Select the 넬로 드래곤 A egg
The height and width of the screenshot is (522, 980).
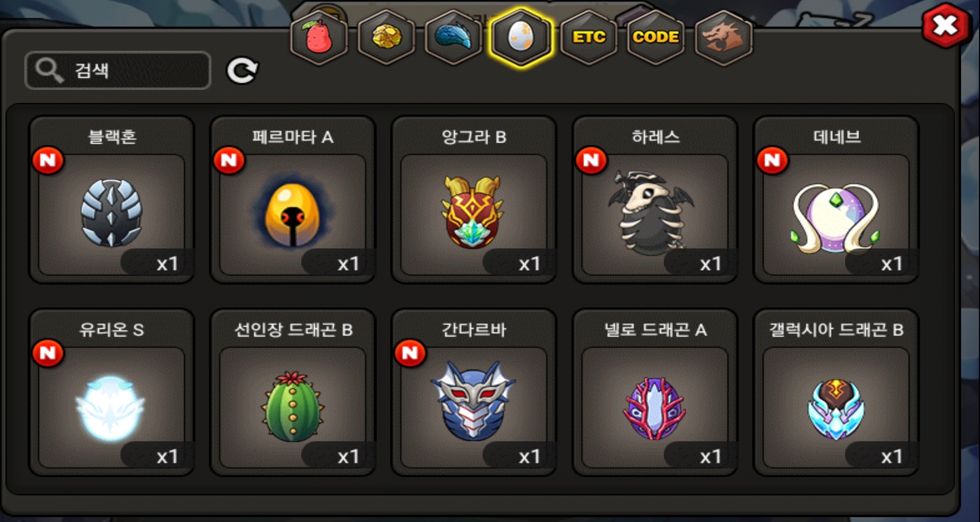655,392
